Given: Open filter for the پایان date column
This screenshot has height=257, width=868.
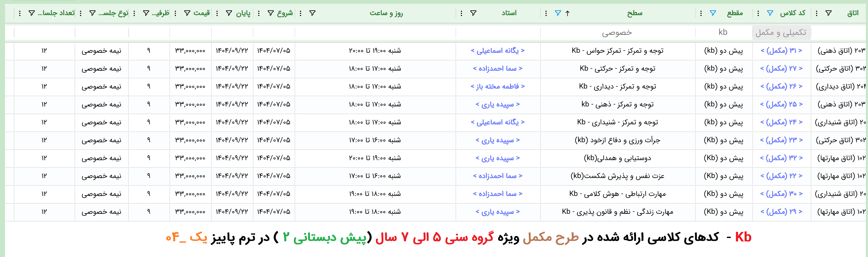Looking at the screenshot, I should pos(229,13).
